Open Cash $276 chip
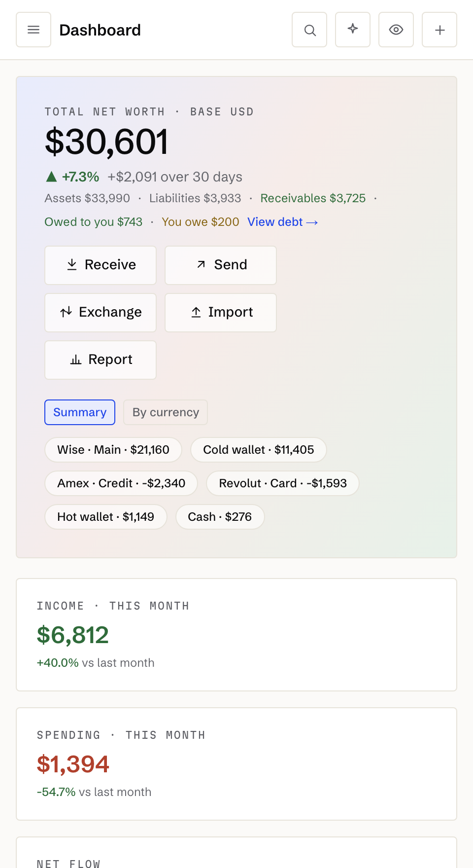 [x=220, y=517]
